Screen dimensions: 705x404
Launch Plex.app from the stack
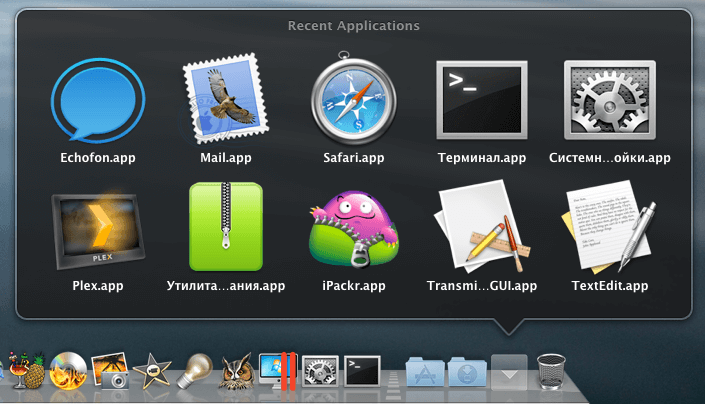98,229
